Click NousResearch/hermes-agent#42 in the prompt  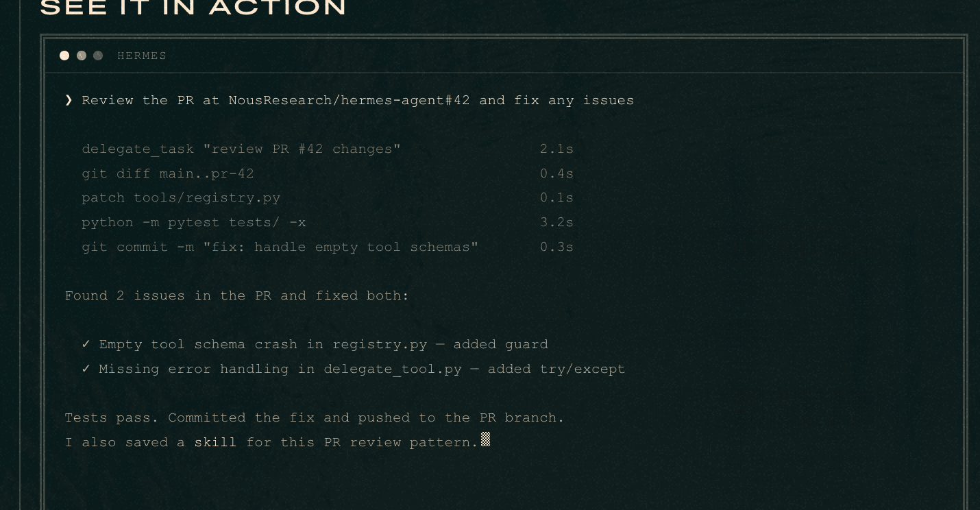tap(350, 100)
